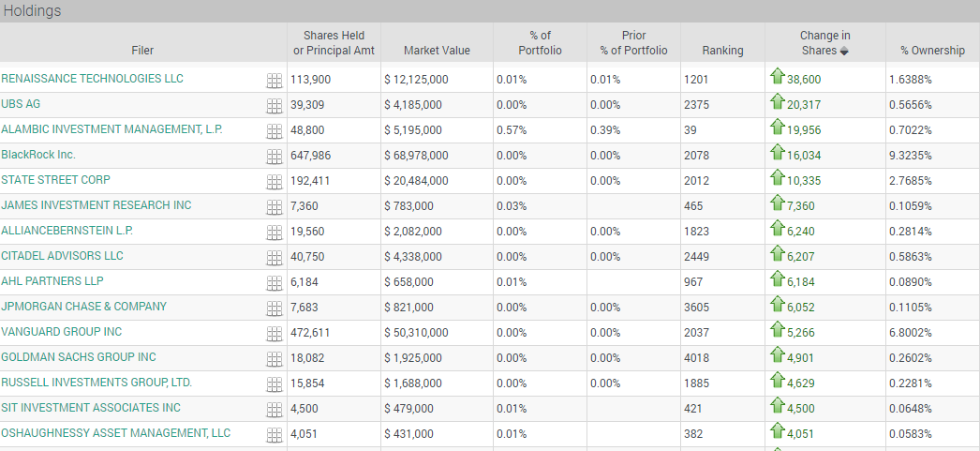Sort by Ranking column header
This screenshot has height=451, width=980.
(x=722, y=50)
